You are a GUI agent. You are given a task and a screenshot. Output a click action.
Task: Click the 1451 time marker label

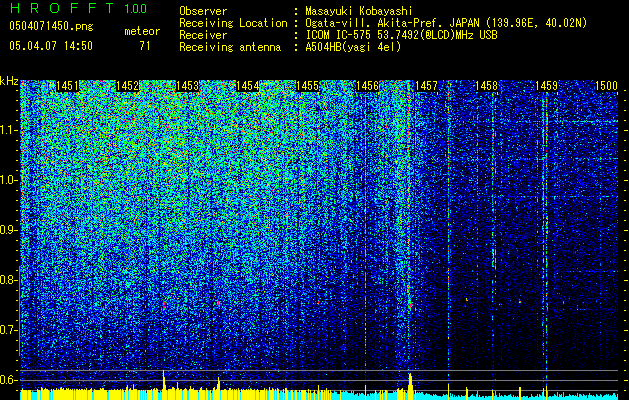67,86
